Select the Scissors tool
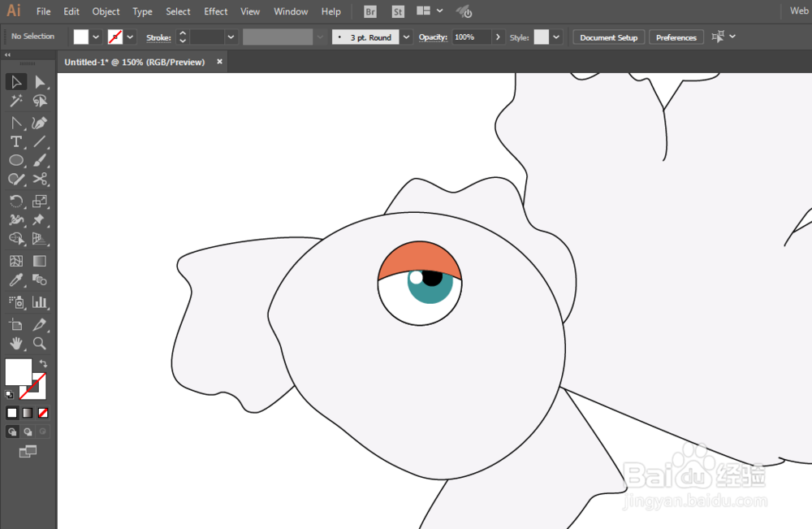The height and width of the screenshot is (529, 812). [39, 180]
